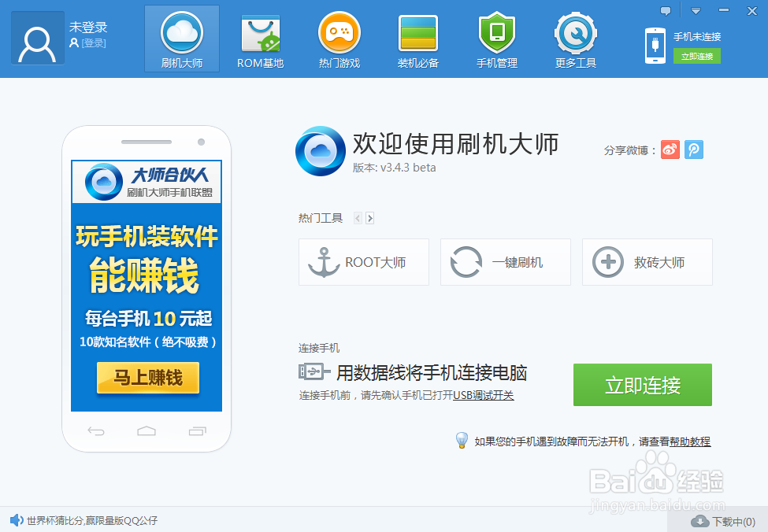Image resolution: width=768 pixels, height=532 pixels.
Task: Click the 未登录 status text
Action: click(x=88, y=27)
